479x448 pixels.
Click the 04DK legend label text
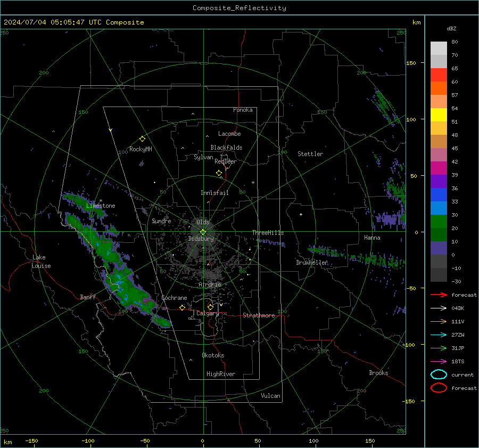click(x=458, y=308)
